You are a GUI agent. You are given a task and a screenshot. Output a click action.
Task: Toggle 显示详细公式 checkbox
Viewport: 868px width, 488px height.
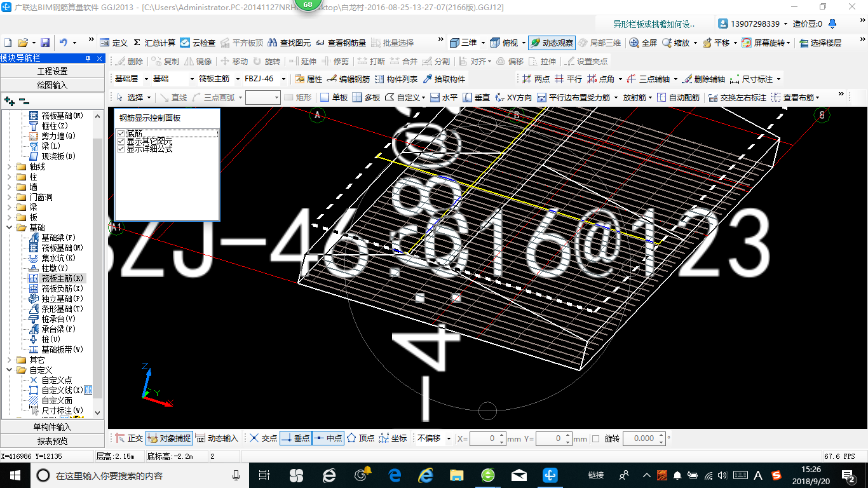(x=121, y=149)
